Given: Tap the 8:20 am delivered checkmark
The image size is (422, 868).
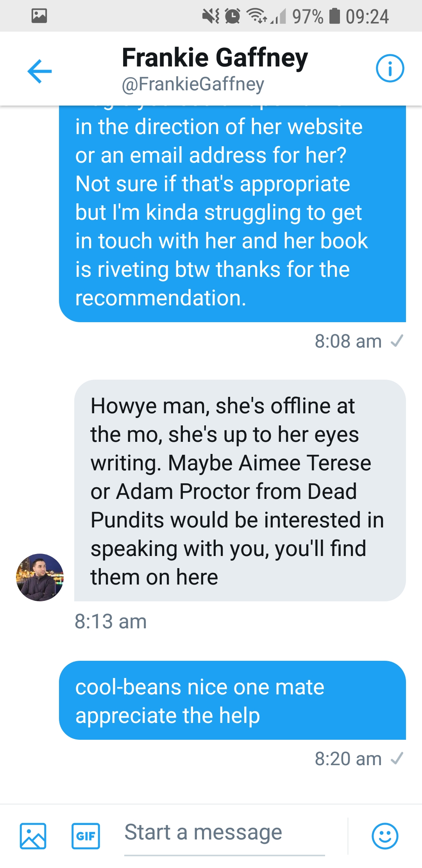Looking at the screenshot, I should click(x=397, y=759).
